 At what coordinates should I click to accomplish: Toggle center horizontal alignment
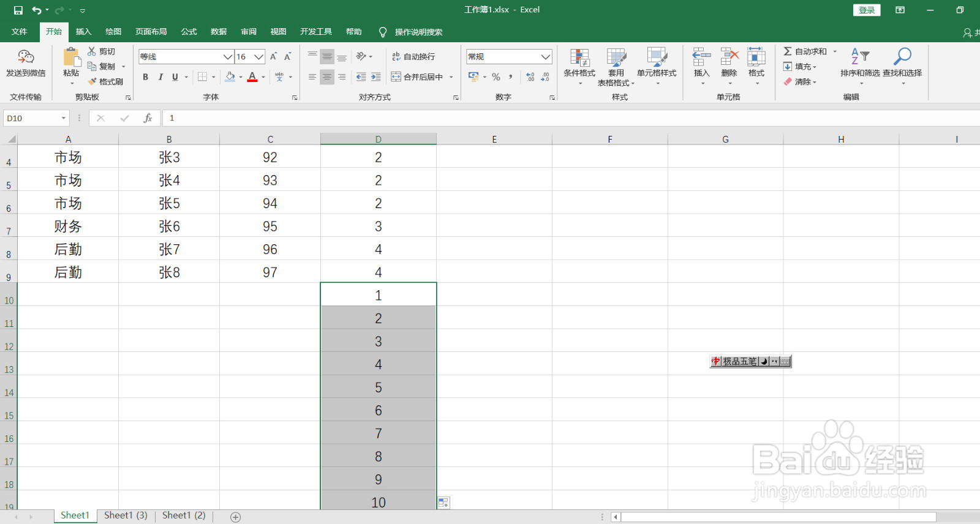coord(327,77)
